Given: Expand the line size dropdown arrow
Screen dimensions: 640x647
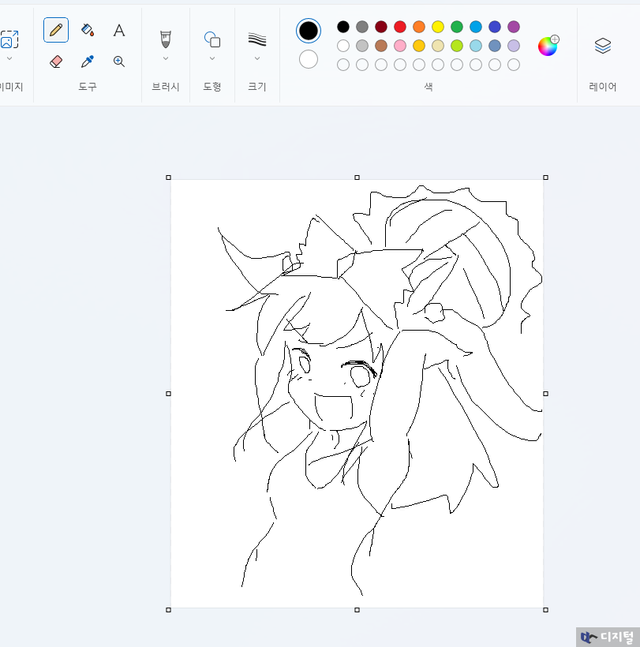Looking at the screenshot, I should coord(257,59).
